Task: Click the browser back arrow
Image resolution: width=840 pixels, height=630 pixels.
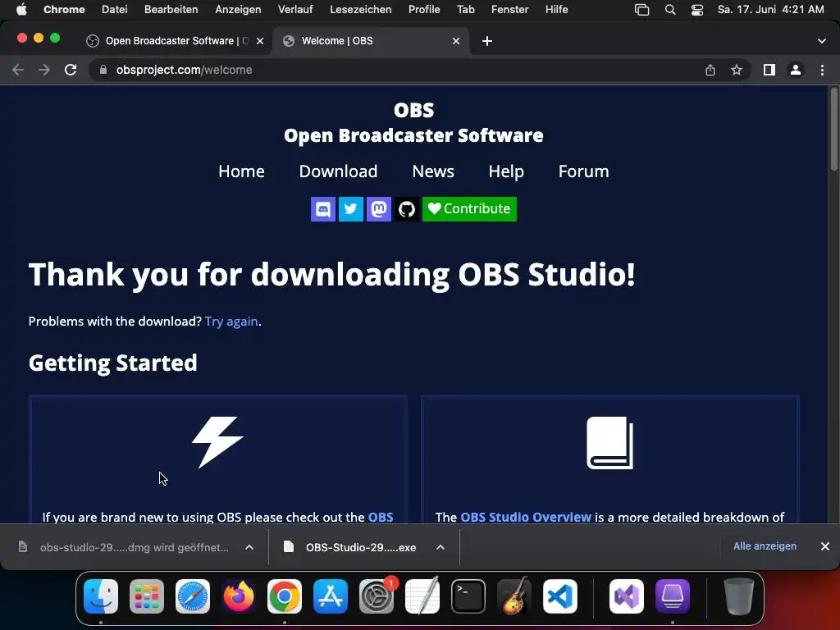Action: [18, 70]
